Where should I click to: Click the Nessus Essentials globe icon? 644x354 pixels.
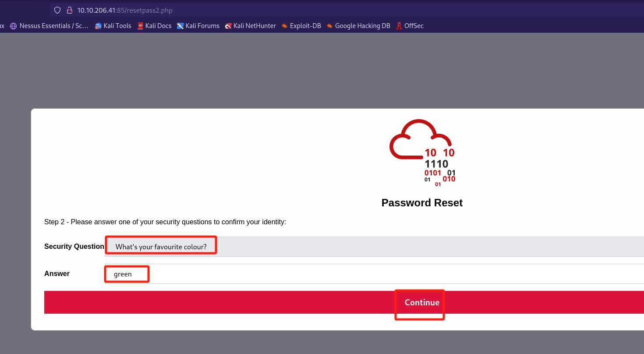(13, 26)
